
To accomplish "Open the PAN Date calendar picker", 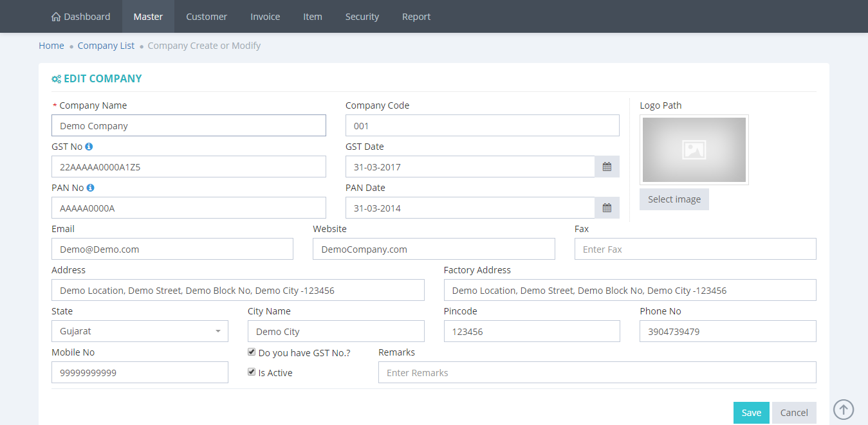I will coord(606,208).
